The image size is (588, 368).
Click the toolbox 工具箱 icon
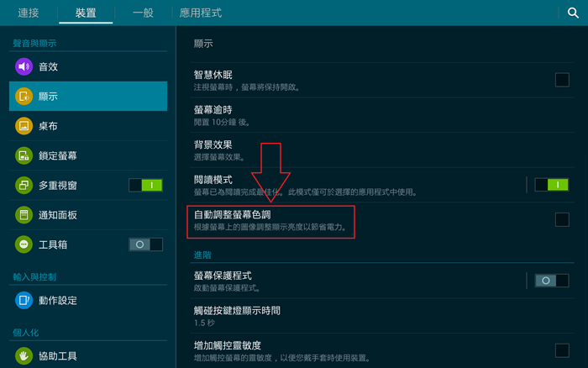pos(24,244)
